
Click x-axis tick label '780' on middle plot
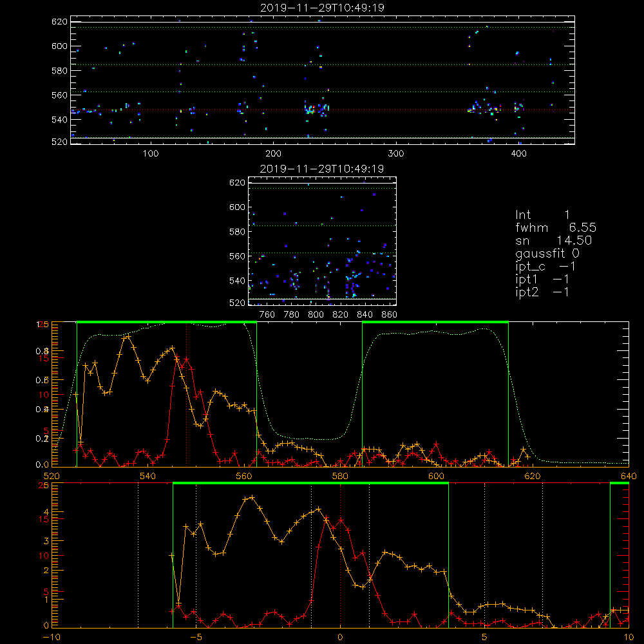(x=292, y=315)
